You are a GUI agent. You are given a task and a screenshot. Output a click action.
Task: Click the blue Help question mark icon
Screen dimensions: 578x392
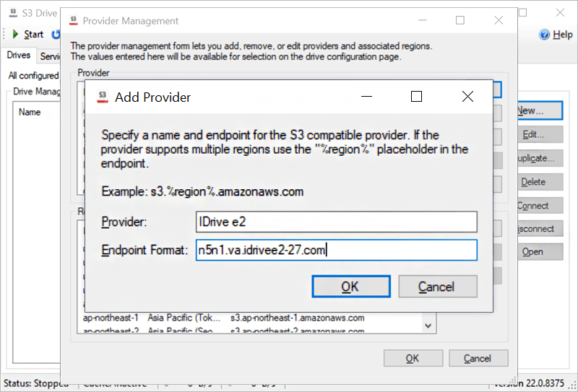[x=544, y=35]
